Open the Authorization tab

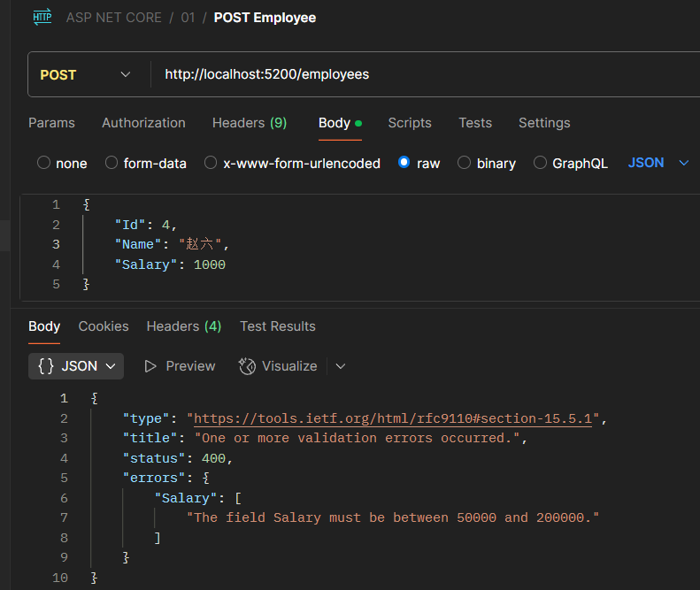click(x=143, y=123)
